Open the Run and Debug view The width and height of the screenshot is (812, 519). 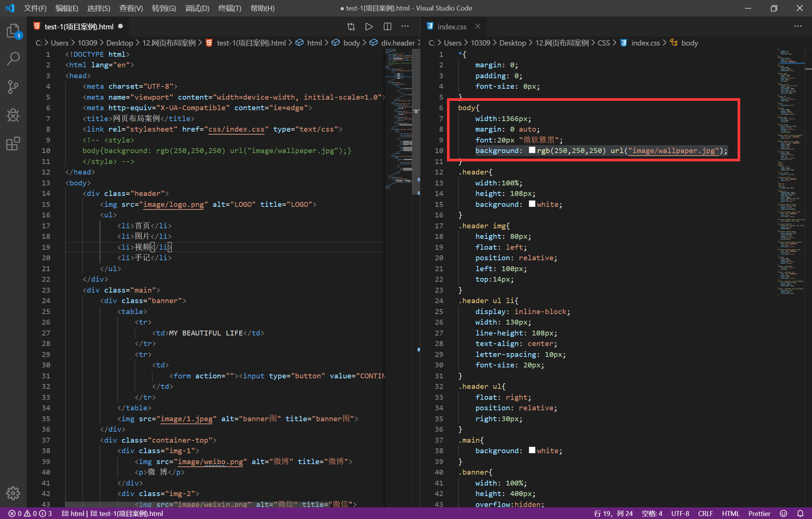click(x=13, y=115)
